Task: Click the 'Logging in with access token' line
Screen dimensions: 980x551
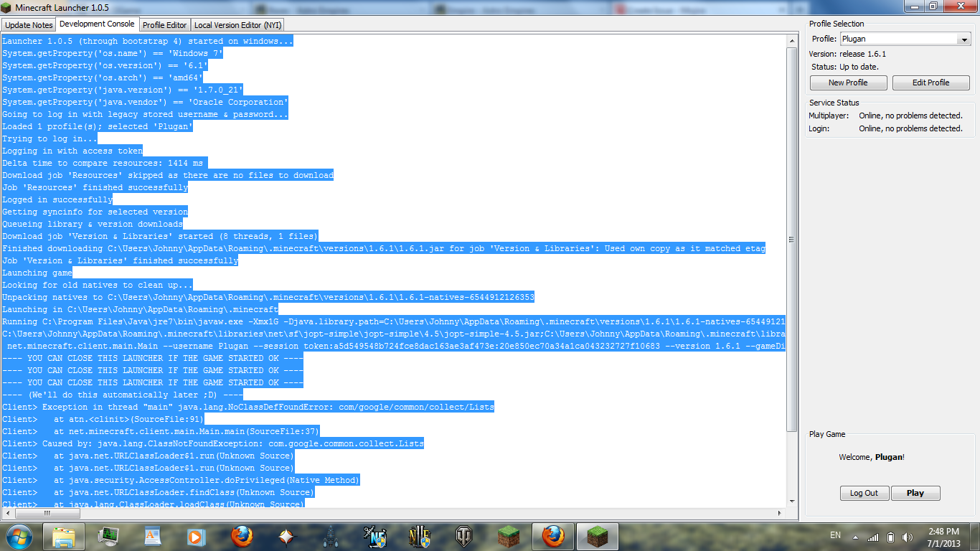Action: pos(72,151)
